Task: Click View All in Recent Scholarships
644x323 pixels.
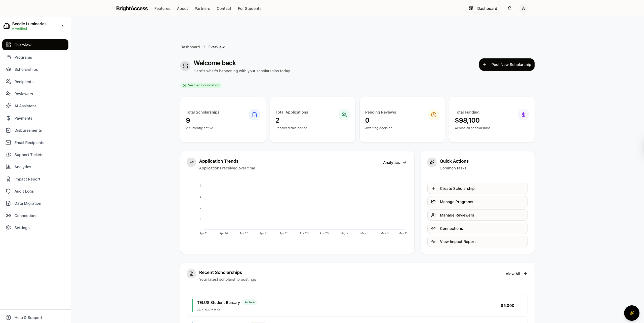Action: point(516,274)
